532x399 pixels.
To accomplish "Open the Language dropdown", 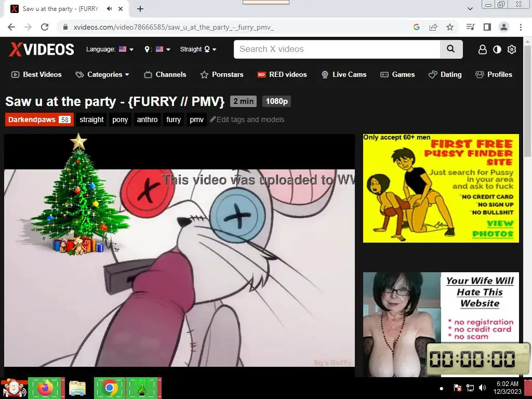I will 110,49.
